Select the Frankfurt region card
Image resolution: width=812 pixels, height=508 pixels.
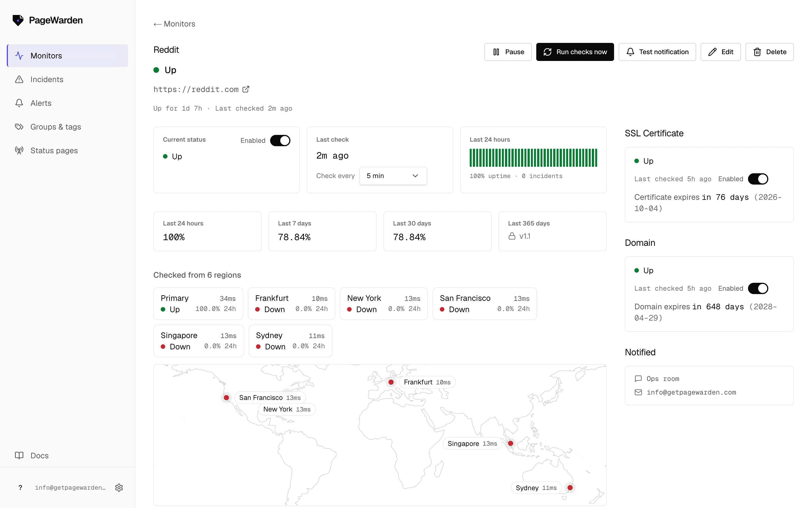291,303
